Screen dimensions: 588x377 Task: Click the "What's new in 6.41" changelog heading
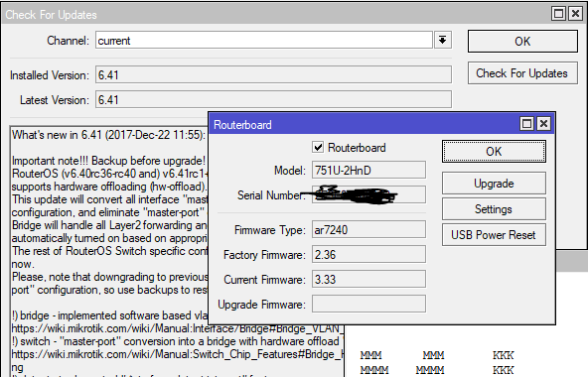108,135
